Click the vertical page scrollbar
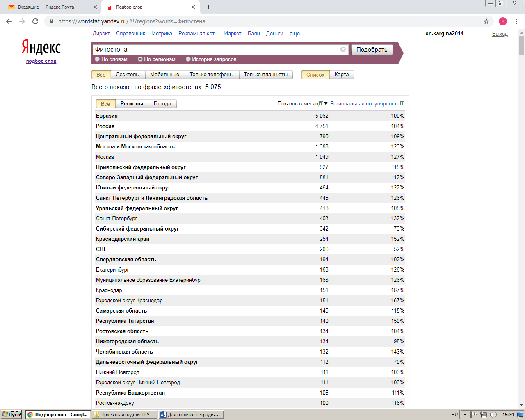Screen dimensions: 525x420 522,205
